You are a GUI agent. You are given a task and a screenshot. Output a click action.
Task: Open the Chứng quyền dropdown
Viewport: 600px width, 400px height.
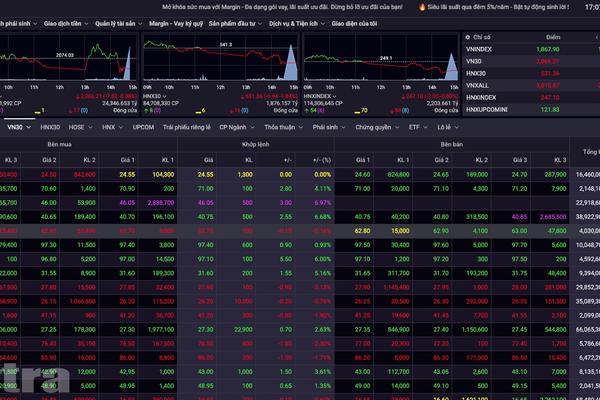point(376,128)
